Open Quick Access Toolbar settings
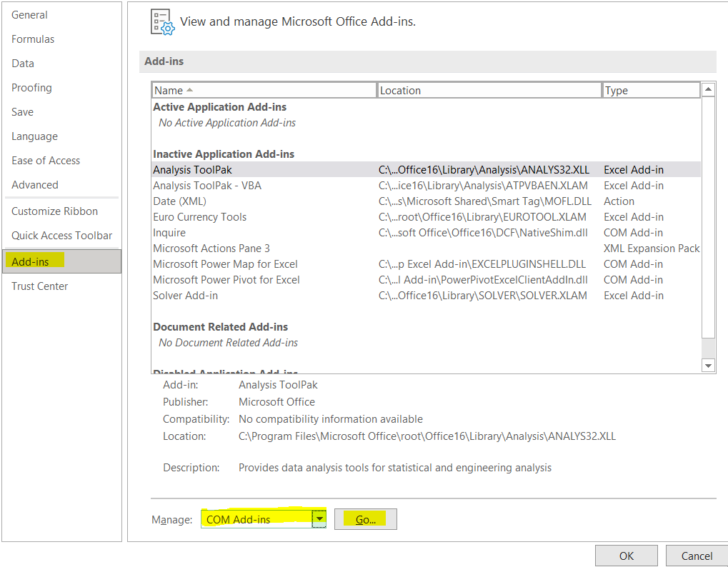The width and height of the screenshot is (728, 567). pos(61,235)
